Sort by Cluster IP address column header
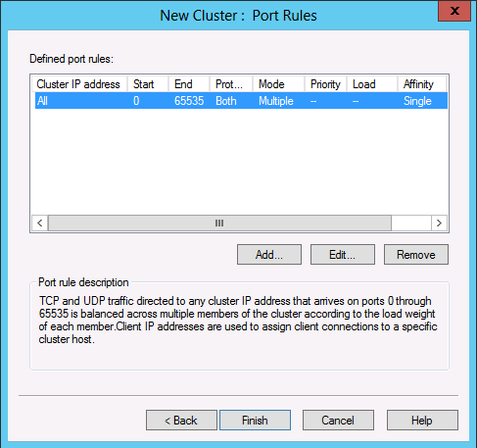The height and width of the screenshot is (448, 477). tap(79, 84)
